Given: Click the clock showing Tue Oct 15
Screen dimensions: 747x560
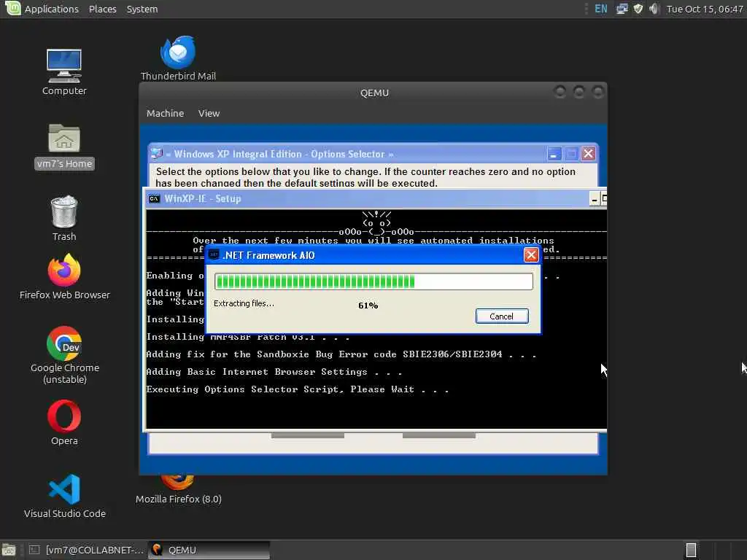Looking at the screenshot, I should pyautogui.click(x=705, y=9).
